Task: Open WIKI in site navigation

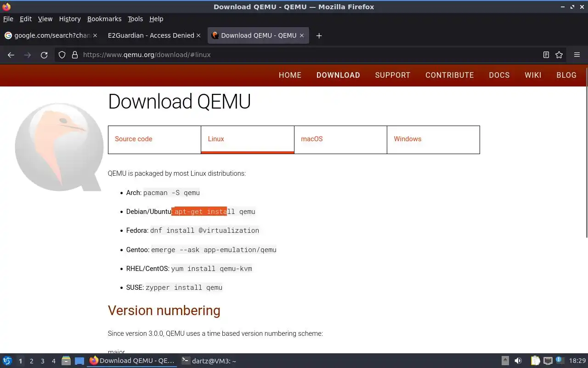Action: [x=533, y=75]
